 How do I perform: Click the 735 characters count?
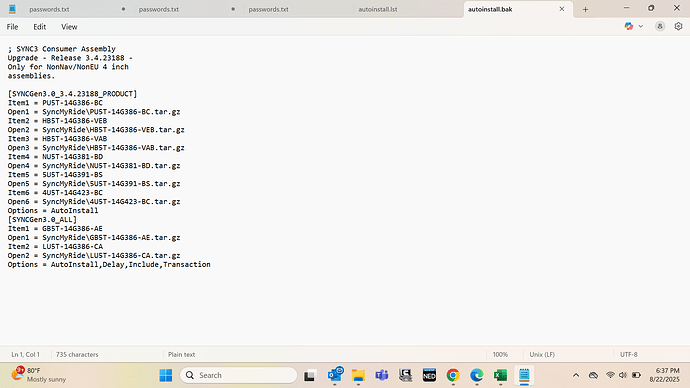point(77,354)
